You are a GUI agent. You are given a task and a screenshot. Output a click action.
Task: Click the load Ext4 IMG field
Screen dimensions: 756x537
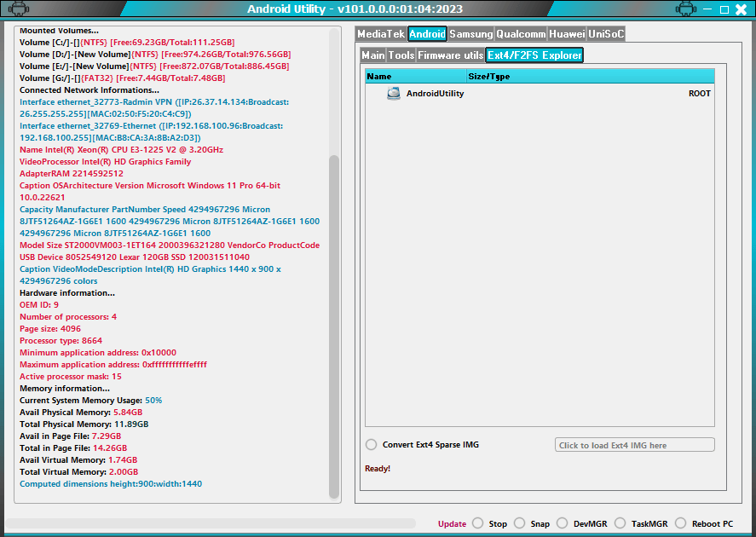634,444
